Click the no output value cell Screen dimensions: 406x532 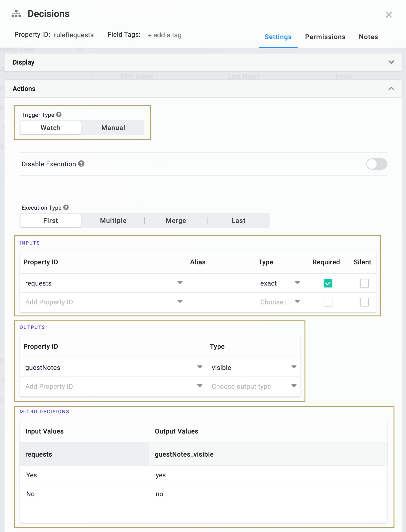pyautogui.click(x=268, y=494)
